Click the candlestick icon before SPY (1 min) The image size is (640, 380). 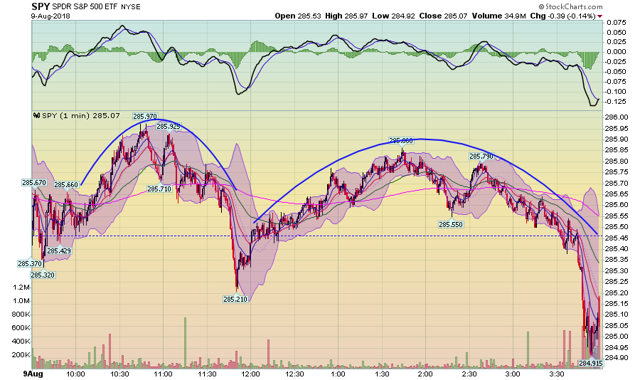pyautogui.click(x=37, y=116)
